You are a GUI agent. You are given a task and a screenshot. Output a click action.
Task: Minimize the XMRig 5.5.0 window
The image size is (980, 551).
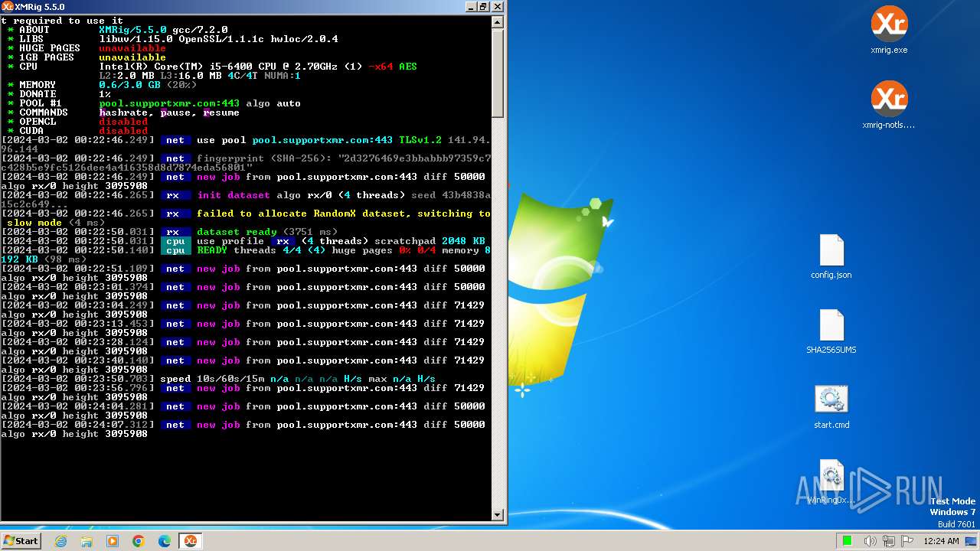pos(471,6)
